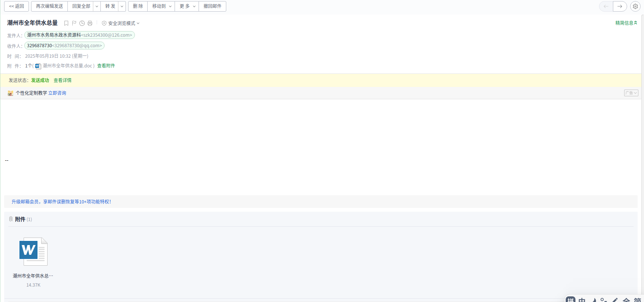The image size is (644, 302).
Task: Click the ad icon beside 个性化定制教学
Action: point(10,93)
